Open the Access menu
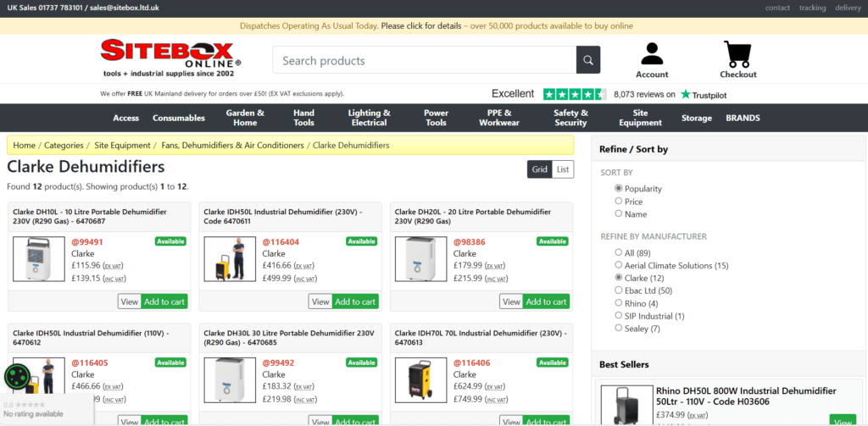Image resolution: width=868 pixels, height=426 pixels. click(x=125, y=118)
